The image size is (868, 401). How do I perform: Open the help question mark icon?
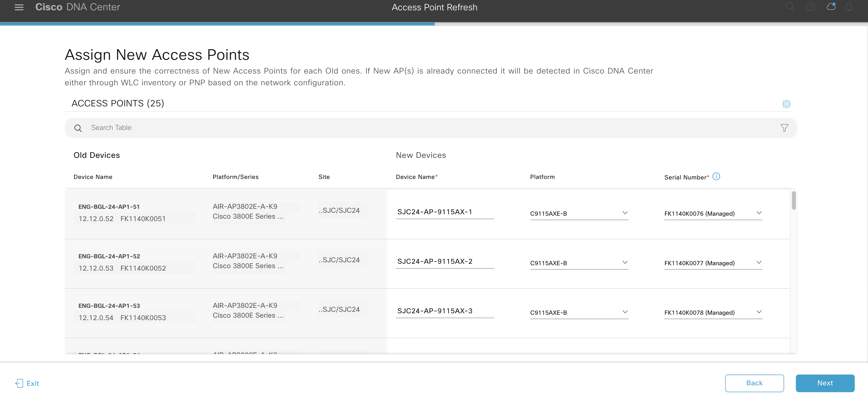click(810, 7)
